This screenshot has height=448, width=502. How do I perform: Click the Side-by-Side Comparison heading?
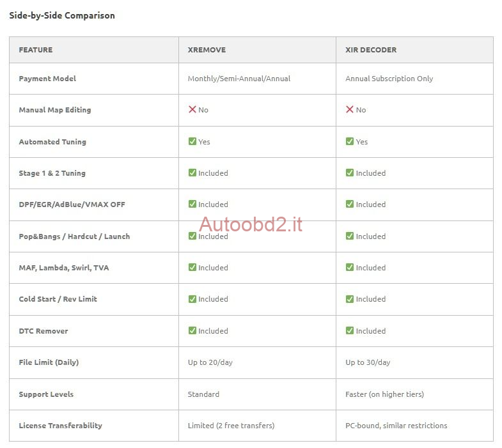[x=62, y=15]
